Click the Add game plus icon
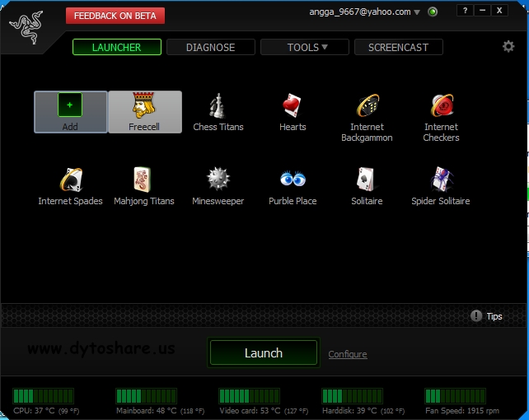529x420 pixels. click(70, 105)
